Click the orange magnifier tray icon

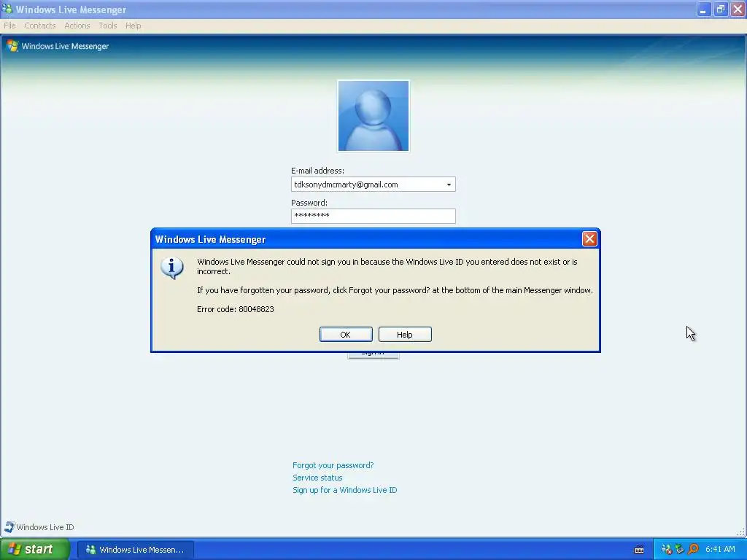coord(693,550)
